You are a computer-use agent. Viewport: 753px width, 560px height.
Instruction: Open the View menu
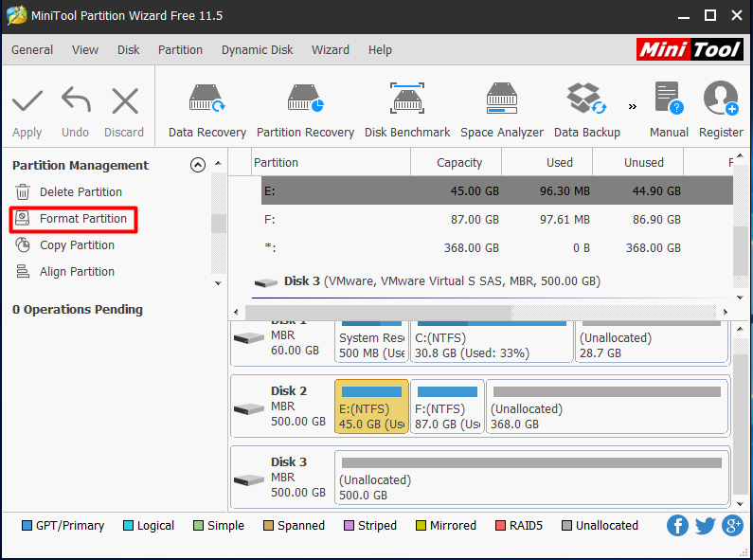click(85, 50)
